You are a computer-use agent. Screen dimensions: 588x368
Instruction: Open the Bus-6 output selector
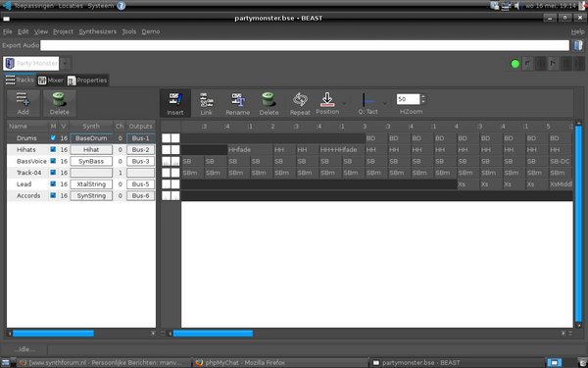click(x=140, y=195)
